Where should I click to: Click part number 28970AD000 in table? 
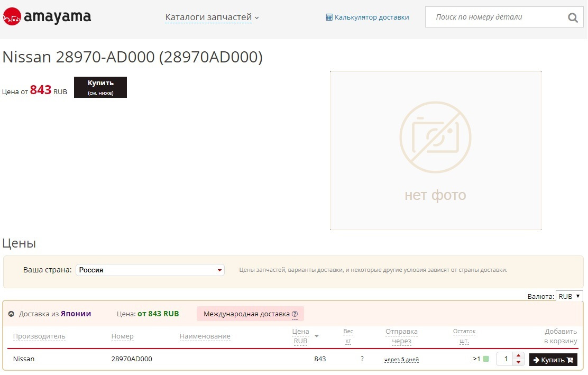tap(132, 359)
